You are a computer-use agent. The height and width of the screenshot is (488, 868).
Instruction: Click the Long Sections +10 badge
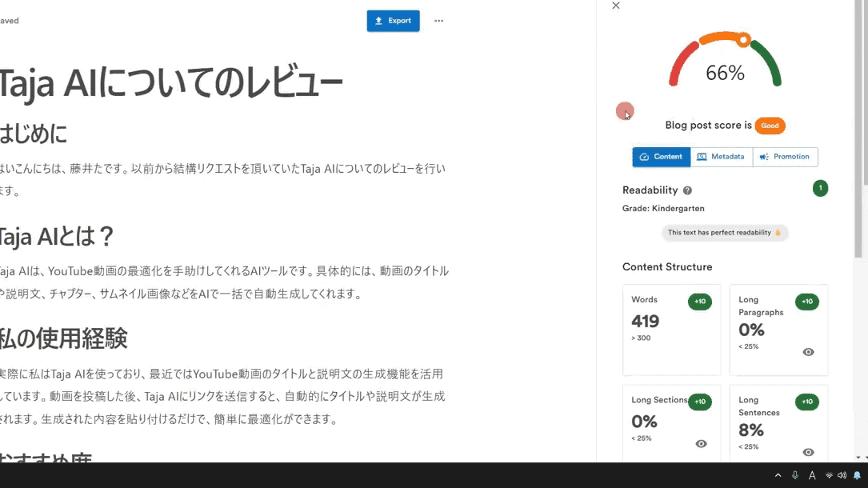[700, 402]
